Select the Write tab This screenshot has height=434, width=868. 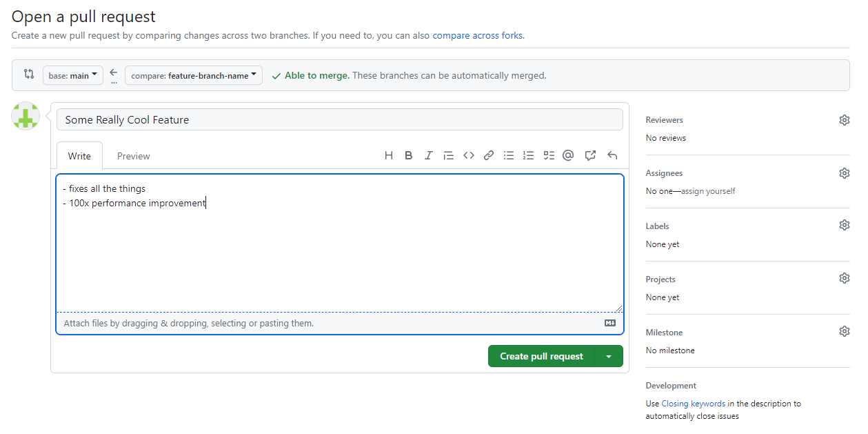[79, 155]
